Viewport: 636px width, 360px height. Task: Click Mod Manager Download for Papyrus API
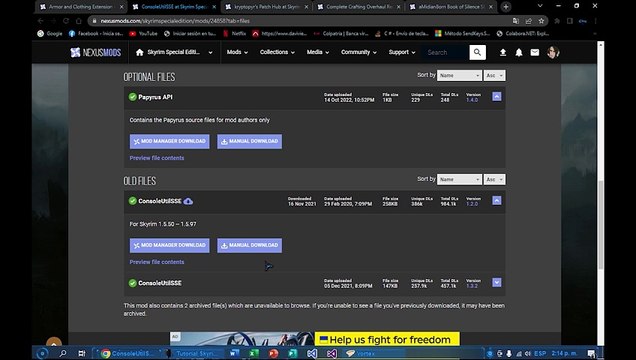click(170, 141)
